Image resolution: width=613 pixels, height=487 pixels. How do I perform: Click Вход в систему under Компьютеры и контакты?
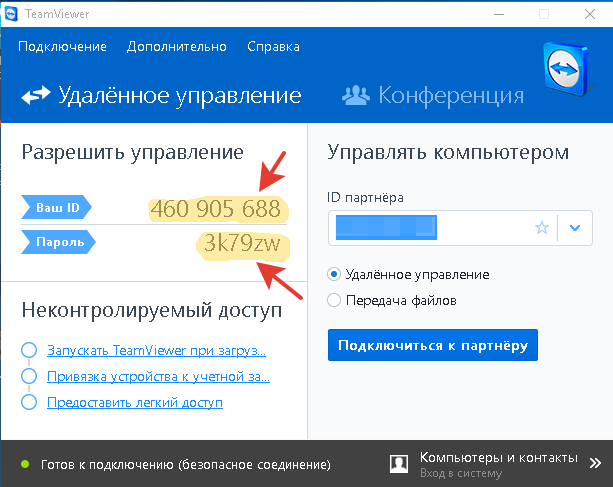(461, 473)
